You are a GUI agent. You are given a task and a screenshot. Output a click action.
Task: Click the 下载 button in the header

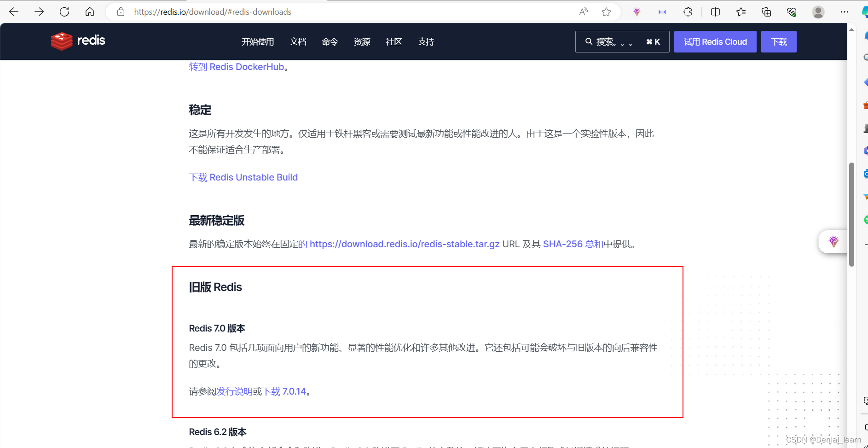(779, 42)
